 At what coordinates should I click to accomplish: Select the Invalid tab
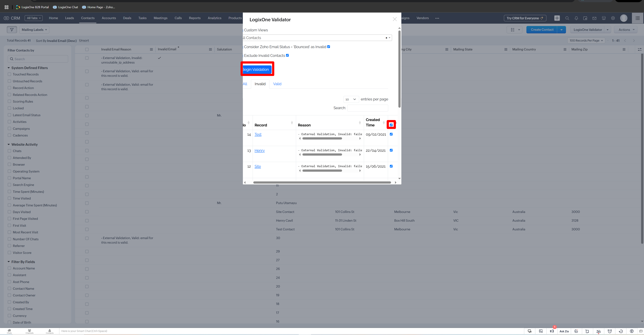[260, 84]
